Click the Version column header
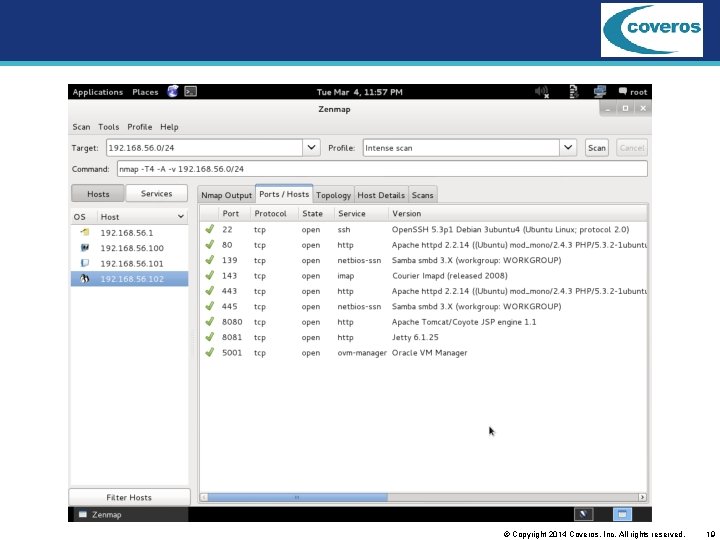Screen dimensions: 720x540 pyautogui.click(x=518, y=214)
